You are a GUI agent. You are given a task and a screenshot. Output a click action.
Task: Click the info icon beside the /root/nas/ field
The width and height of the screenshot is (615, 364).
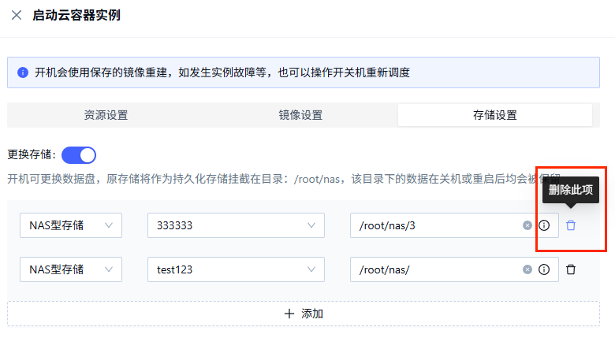pos(544,269)
